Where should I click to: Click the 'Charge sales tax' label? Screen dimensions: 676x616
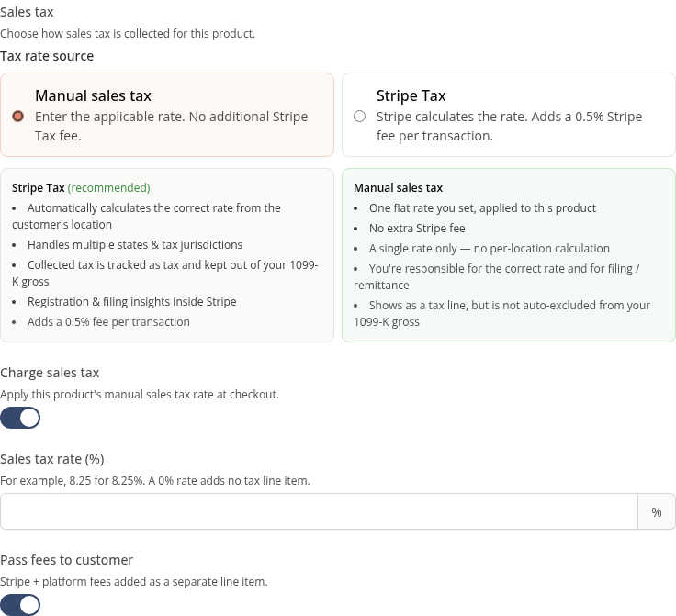pyautogui.click(x=50, y=373)
